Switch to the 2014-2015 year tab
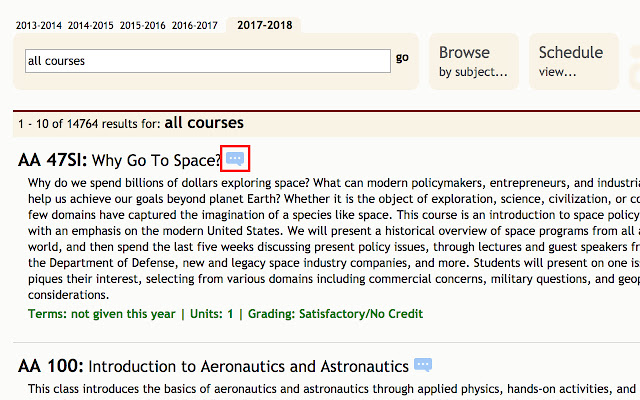This screenshot has height=400, width=640. tap(90, 25)
